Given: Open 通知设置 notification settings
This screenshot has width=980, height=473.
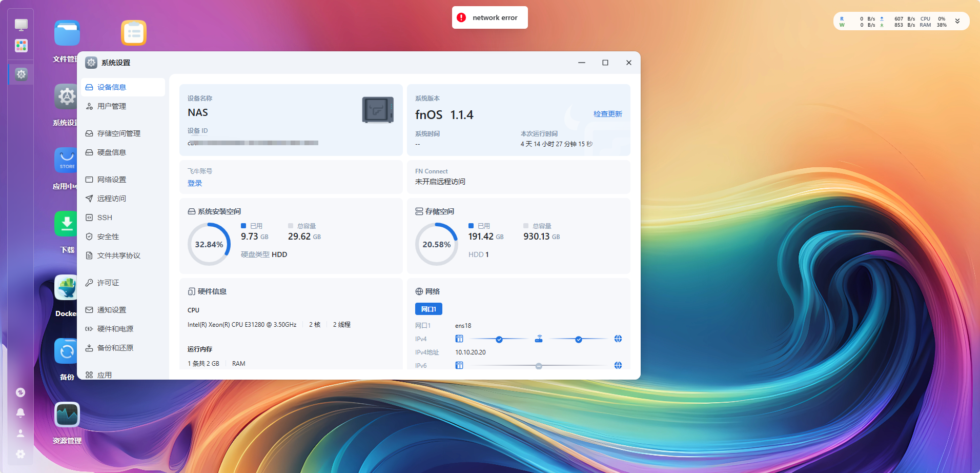Looking at the screenshot, I should click(123, 310).
